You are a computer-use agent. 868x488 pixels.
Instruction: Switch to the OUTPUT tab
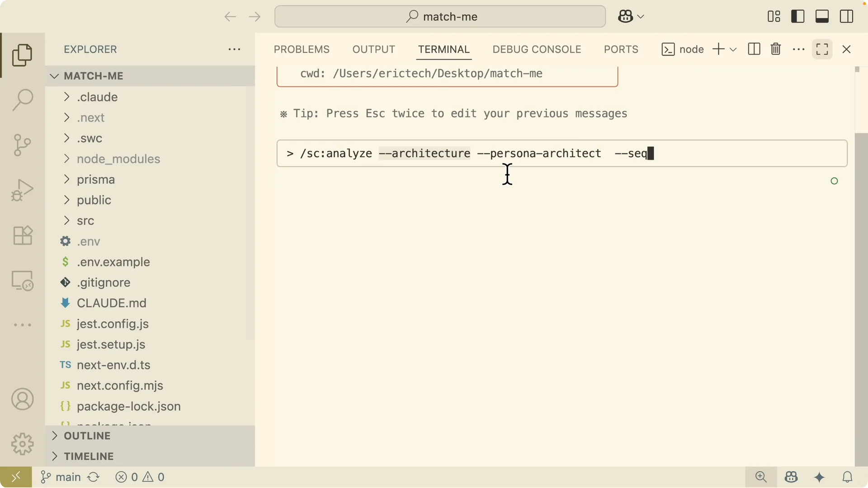click(374, 49)
